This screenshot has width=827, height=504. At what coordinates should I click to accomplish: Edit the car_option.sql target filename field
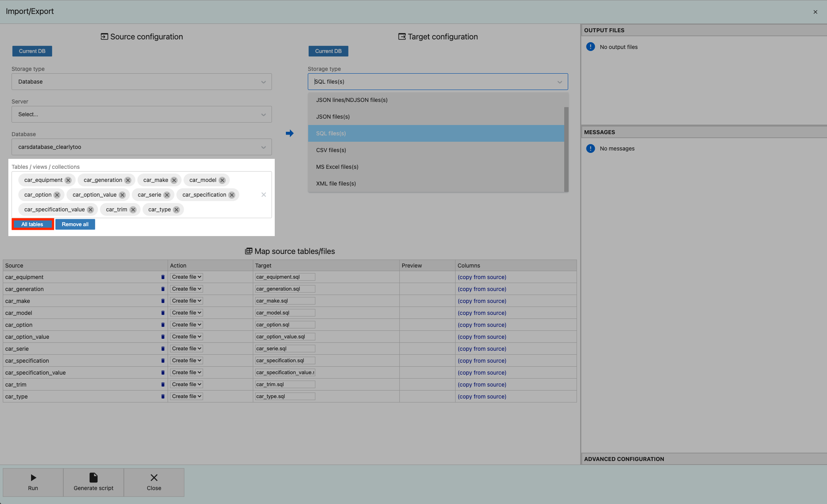click(285, 325)
